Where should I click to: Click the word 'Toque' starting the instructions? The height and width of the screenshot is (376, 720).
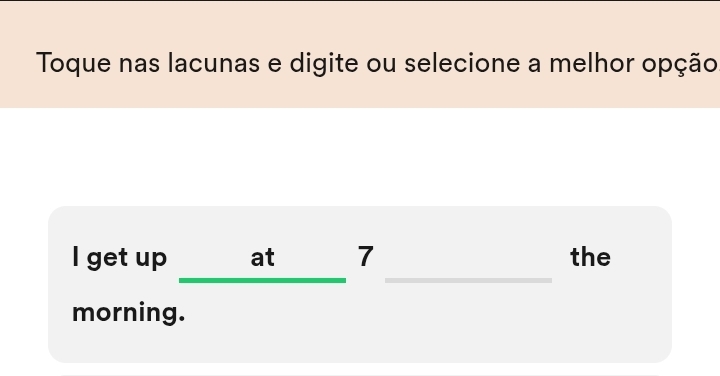[73, 64]
